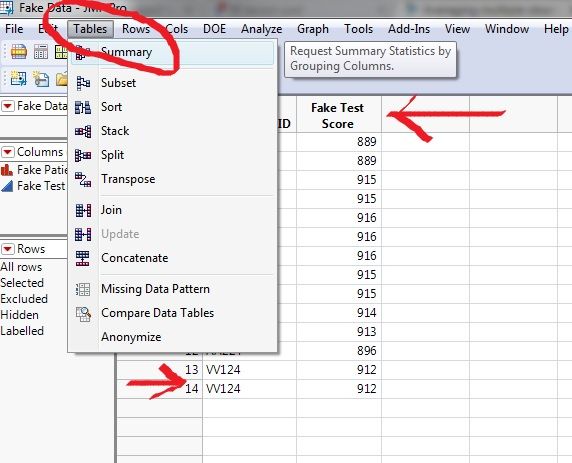
Task: Click the 912 score in row 13
Action: pos(339,370)
